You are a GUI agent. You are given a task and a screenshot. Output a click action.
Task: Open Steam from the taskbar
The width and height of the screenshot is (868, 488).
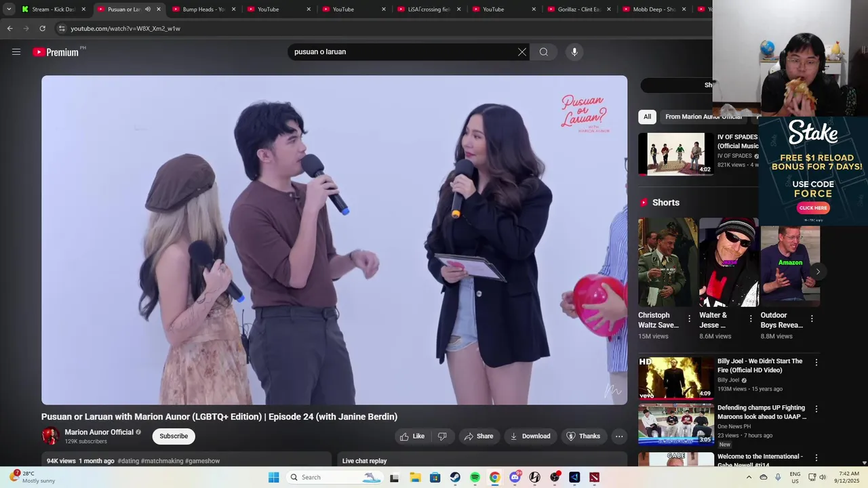click(455, 477)
